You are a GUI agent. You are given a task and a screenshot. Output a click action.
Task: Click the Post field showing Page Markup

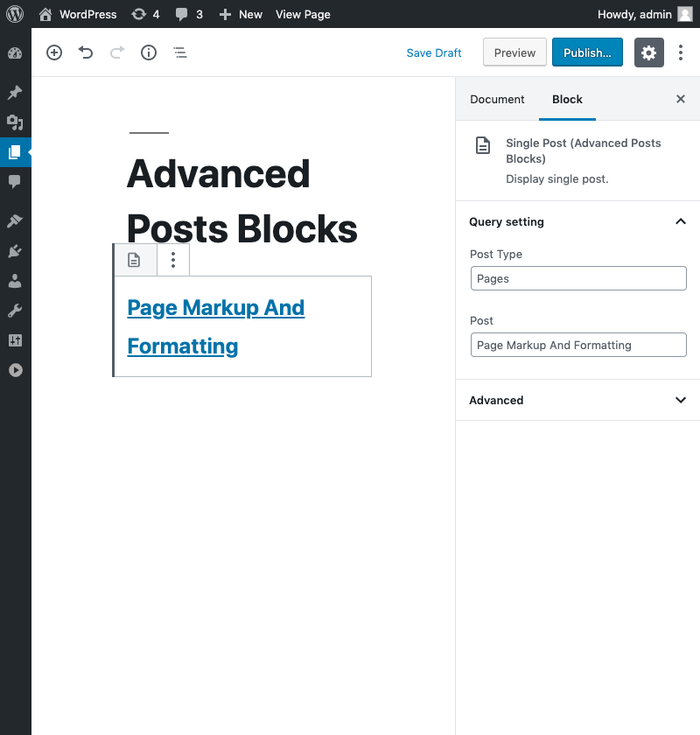point(578,345)
